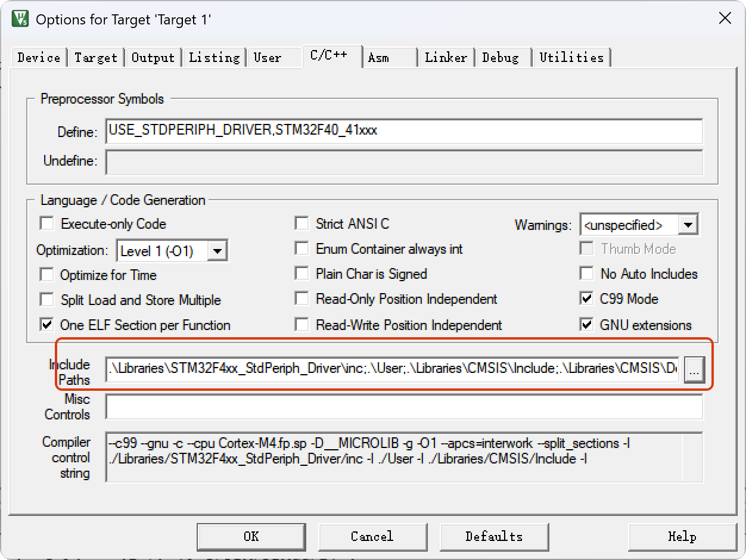Go to the Output tab
This screenshot has width=746, height=560.
point(153,58)
